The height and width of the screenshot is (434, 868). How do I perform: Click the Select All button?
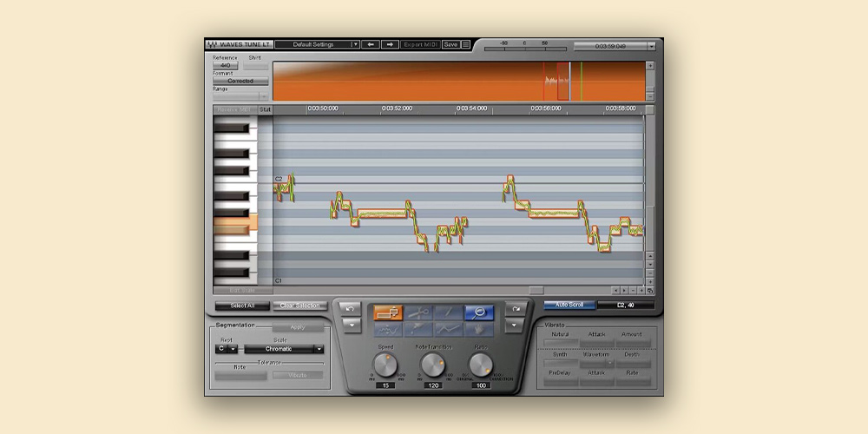[242, 306]
